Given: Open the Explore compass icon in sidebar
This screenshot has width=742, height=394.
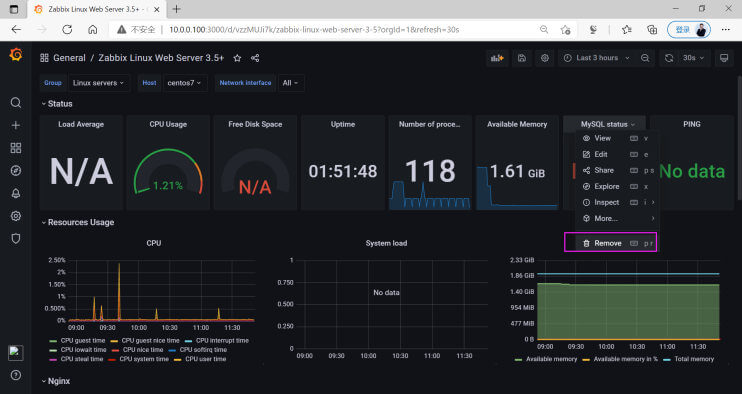Looking at the screenshot, I should (x=16, y=171).
